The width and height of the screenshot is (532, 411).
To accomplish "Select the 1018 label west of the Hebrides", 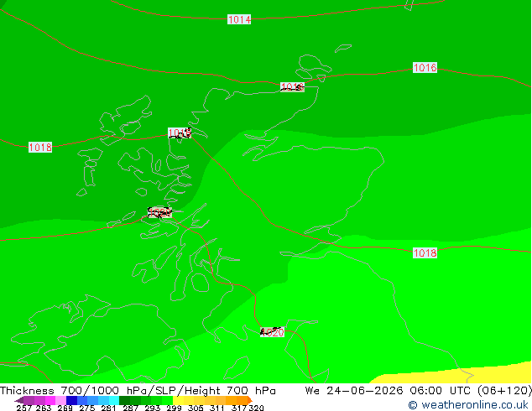I will click(x=40, y=147).
